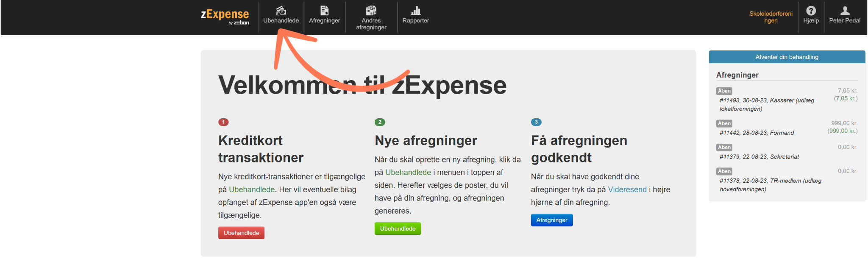Click the Afventer din behandling panel header
The height and width of the screenshot is (262, 868).
coord(787,57)
